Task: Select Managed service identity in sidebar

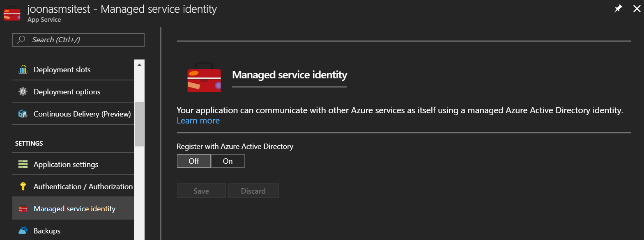Action: [74, 209]
